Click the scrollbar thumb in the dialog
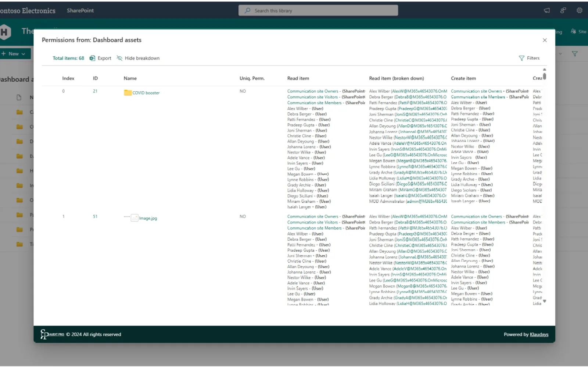This screenshot has height=368, width=588. pos(545,76)
